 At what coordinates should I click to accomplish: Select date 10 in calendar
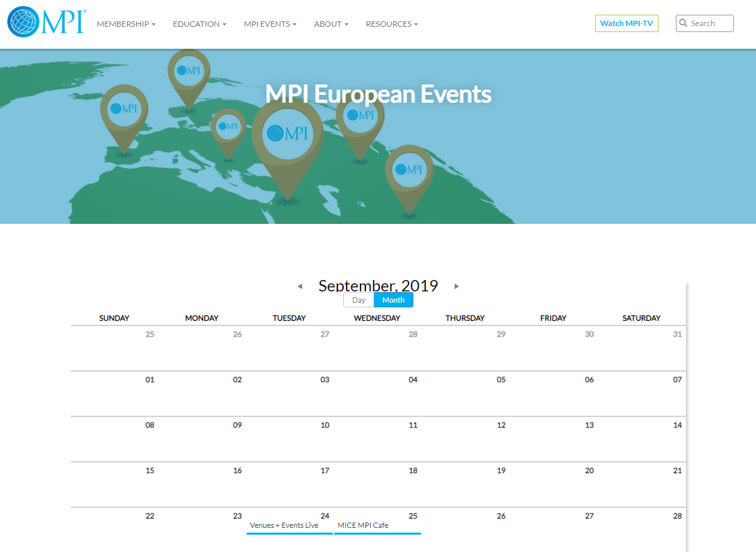[325, 425]
